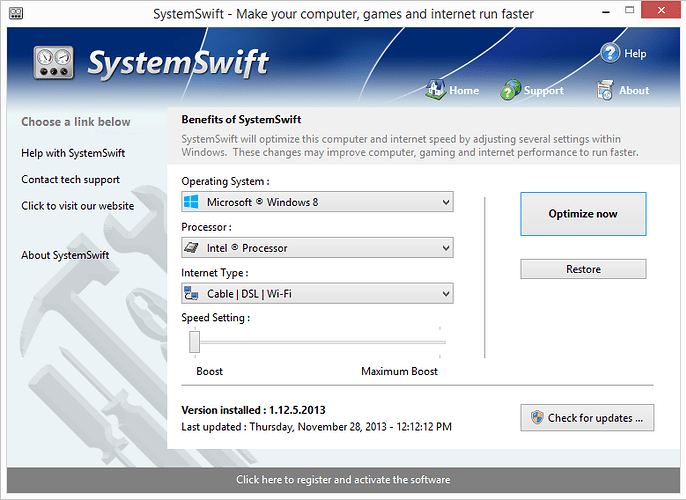This screenshot has height=500, width=686.
Task: Click the Home house icon
Action: [435, 90]
